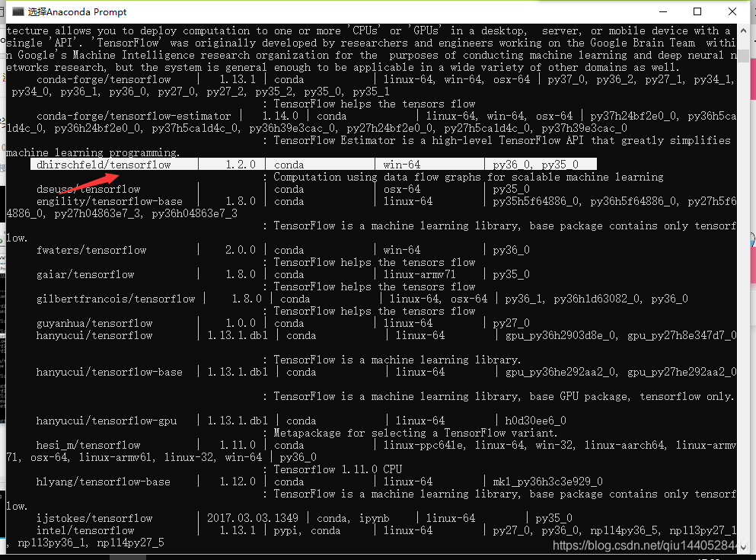Click the scrollbar down arrow
The image size is (756, 560).
click(x=743, y=547)
